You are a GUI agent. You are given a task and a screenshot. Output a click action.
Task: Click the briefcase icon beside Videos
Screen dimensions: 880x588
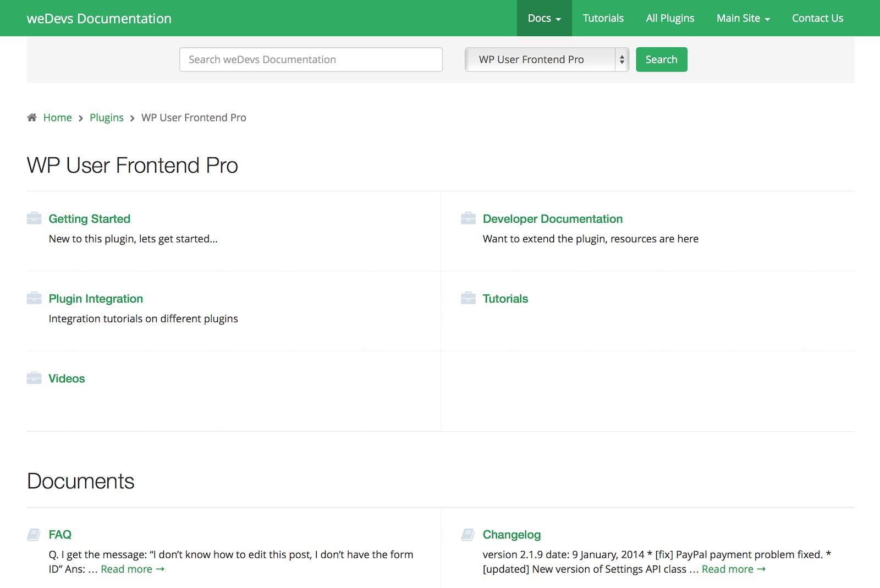point(34,378)
